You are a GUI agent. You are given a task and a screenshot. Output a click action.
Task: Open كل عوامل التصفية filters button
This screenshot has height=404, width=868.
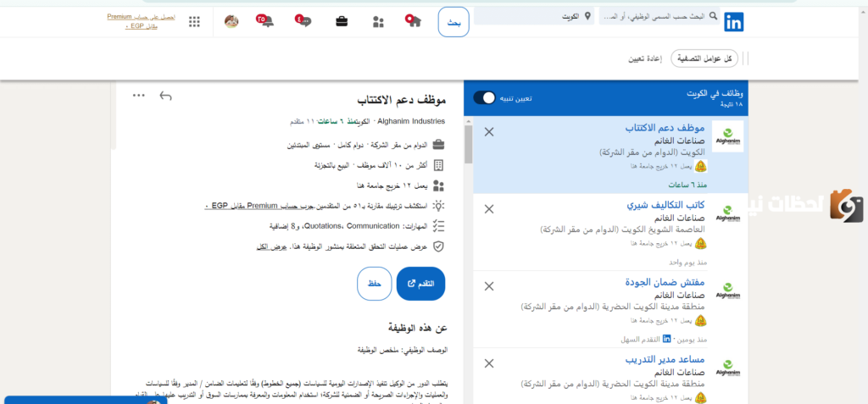[704, 58]
